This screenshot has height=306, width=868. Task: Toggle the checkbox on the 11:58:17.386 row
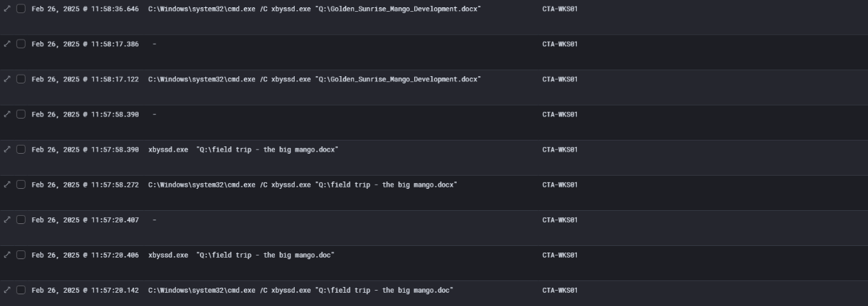[x=21, y=44]
